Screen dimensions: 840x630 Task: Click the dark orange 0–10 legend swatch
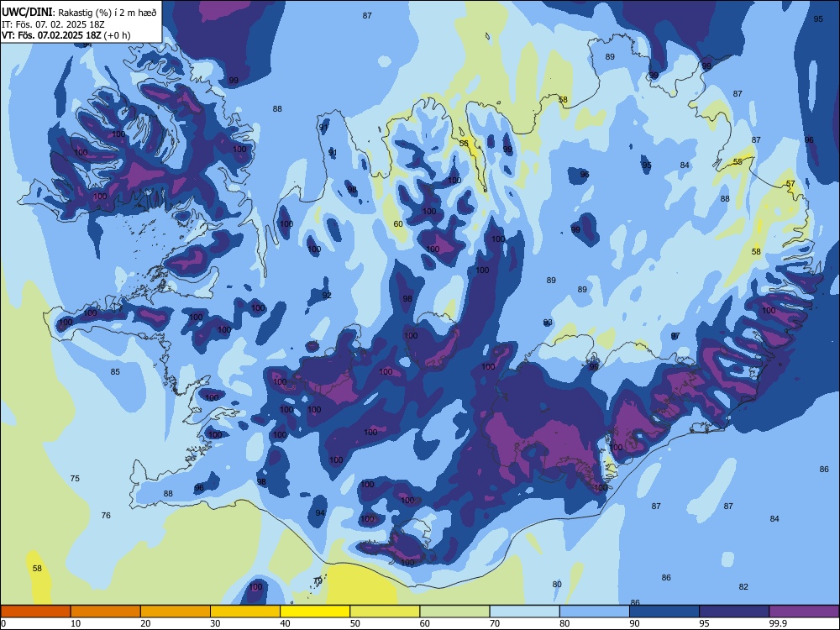[x=35, y=612]
